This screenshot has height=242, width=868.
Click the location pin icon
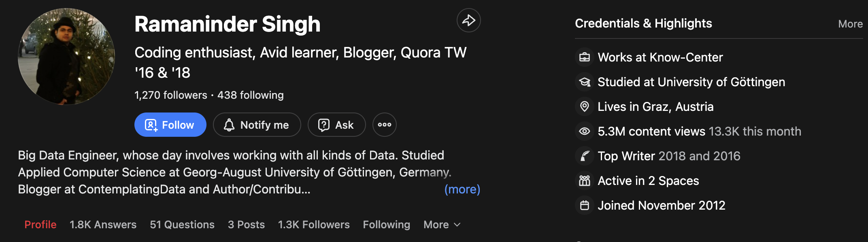pyautogui.click(x=584, y=106)
